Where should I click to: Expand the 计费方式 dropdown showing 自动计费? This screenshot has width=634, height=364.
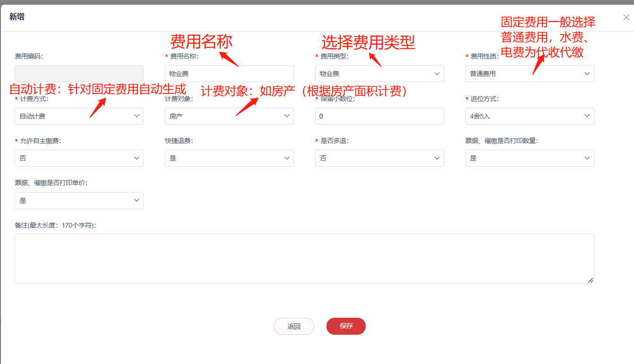[x=79, y=116]
